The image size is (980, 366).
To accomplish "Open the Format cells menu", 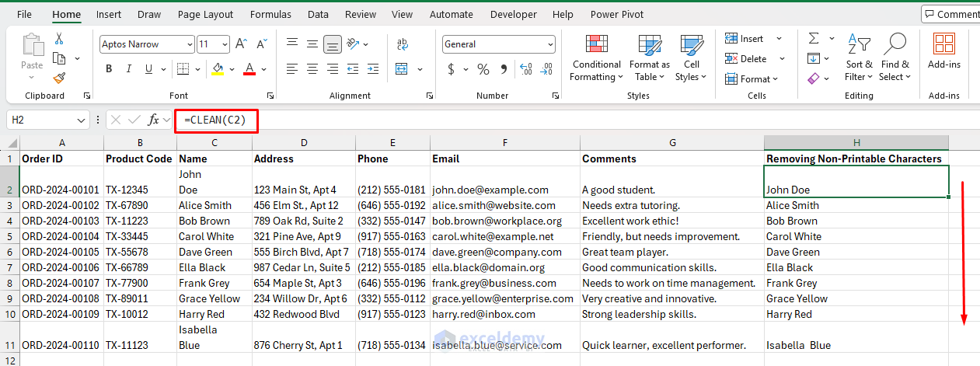I will (753, 78).
